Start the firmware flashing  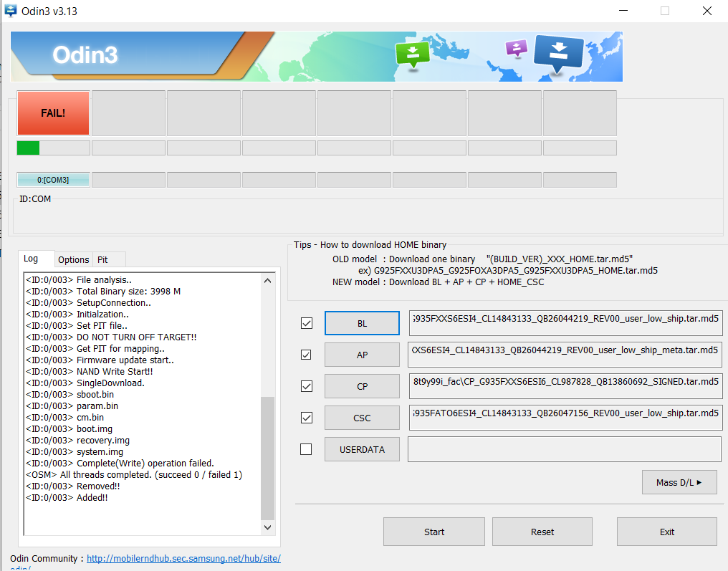coord(434,532)
